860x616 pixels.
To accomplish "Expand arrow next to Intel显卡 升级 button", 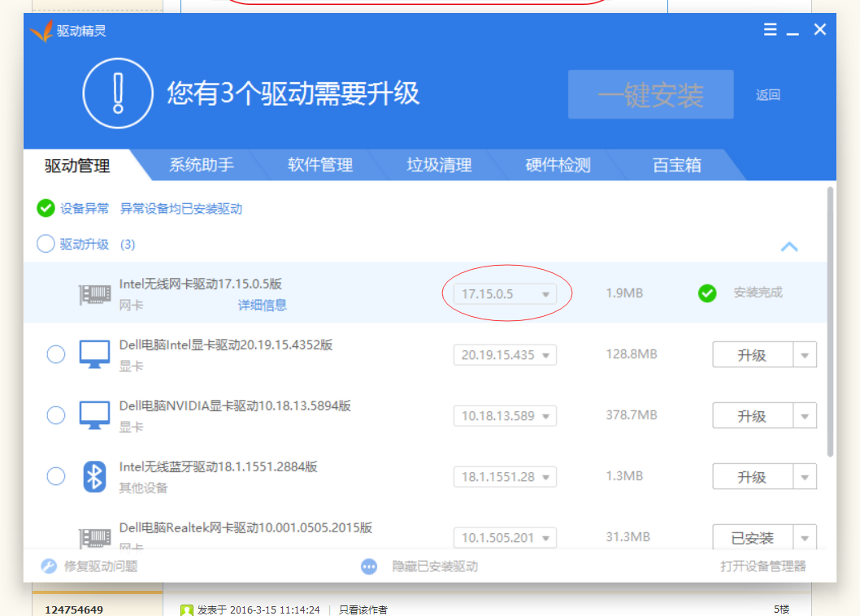I will click(x=805, y=355).
